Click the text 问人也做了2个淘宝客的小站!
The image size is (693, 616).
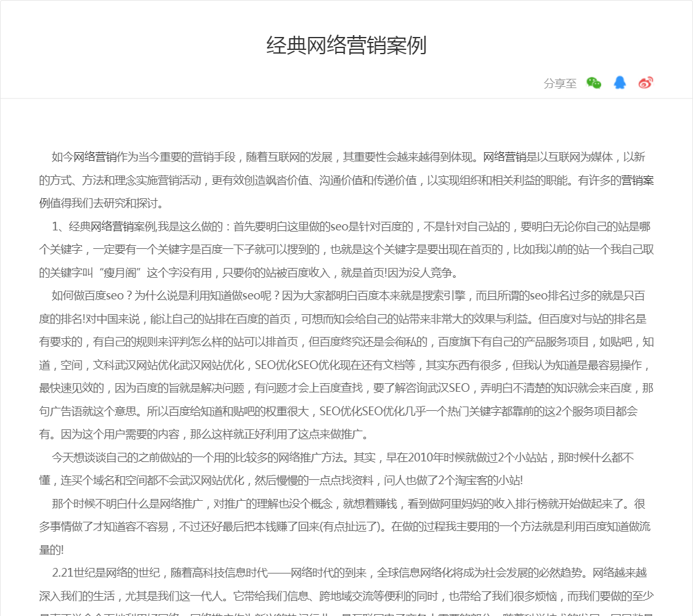coord(453,480)
